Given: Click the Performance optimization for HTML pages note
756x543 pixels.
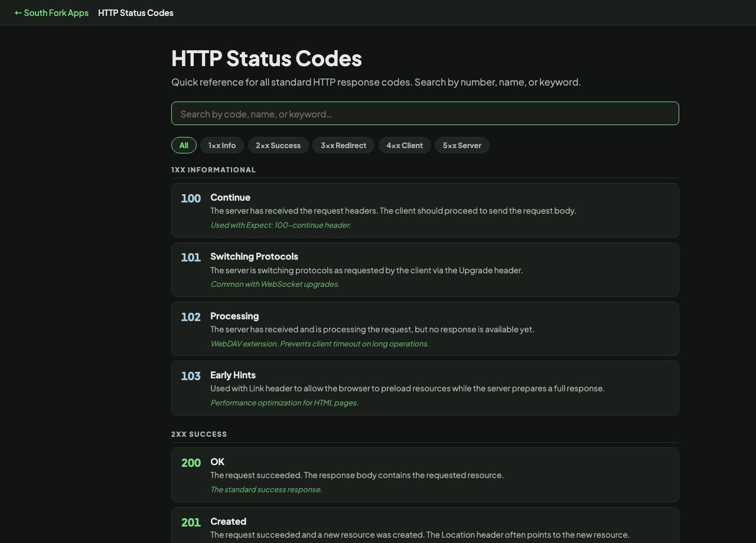Looking at the screenshot, I should [x=284, y=403].
